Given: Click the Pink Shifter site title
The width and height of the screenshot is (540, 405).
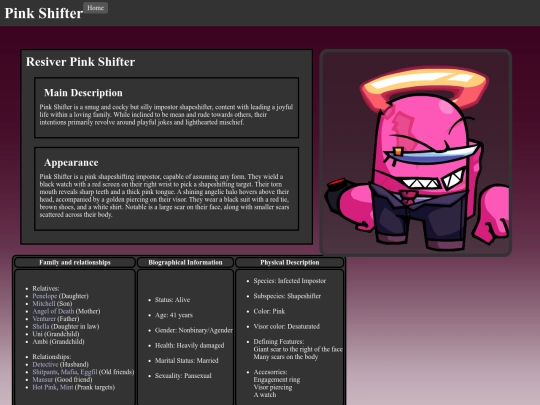Looking at the screenshot, I should [x=44, y=13].
